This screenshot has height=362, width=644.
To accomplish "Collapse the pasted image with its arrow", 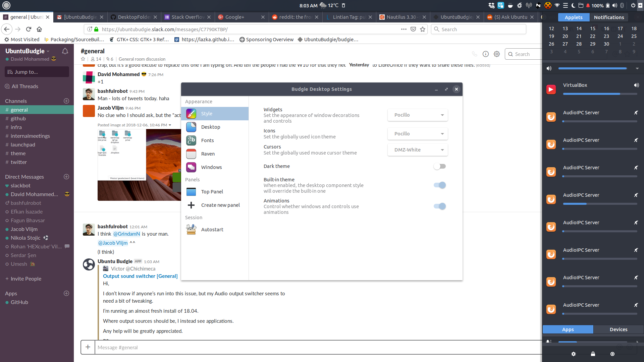I will [x=170, y=125].
